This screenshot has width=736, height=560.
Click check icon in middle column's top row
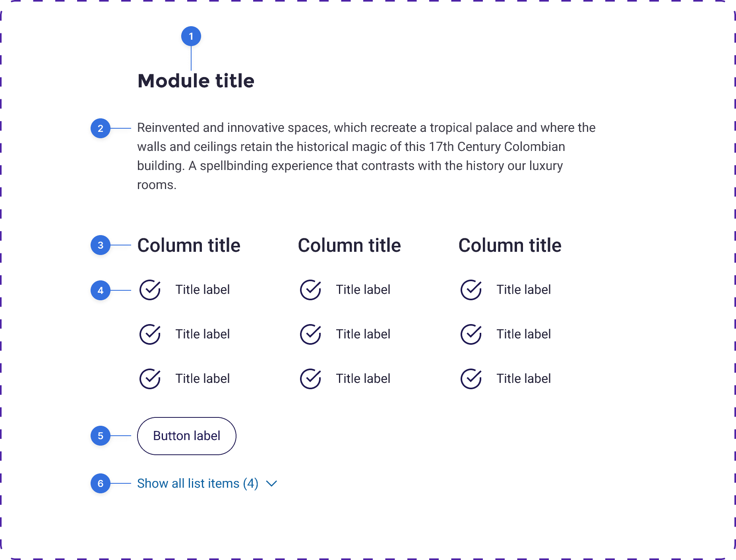tap(310, 290)
